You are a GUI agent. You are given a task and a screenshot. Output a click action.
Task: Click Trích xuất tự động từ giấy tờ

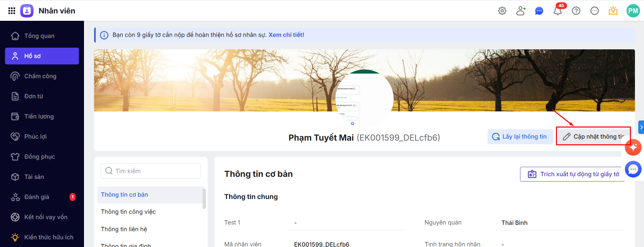573,174
